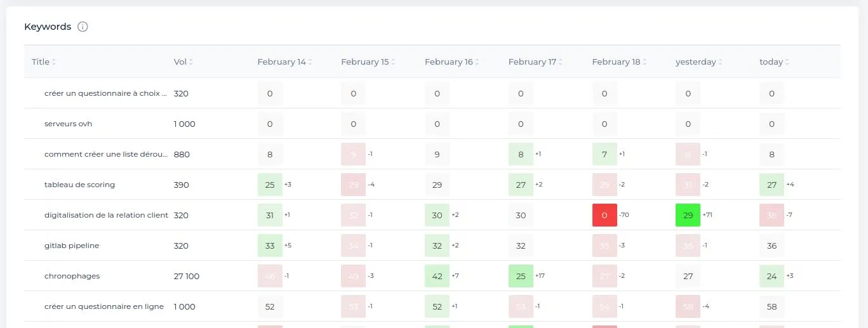Open the chronophages keyword row
This screenshot has height=328, width=868.
pyautogui.click(x=72, y=276)
